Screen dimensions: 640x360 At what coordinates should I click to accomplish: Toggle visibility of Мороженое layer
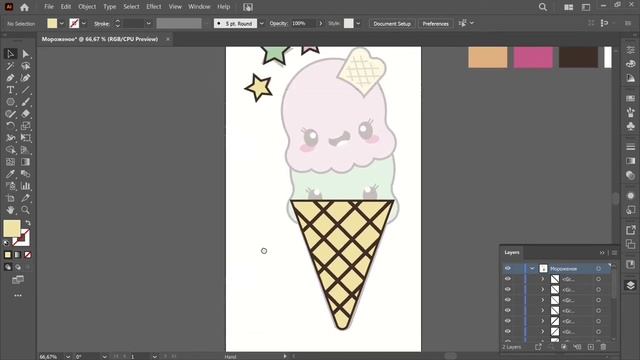point(508,268)
